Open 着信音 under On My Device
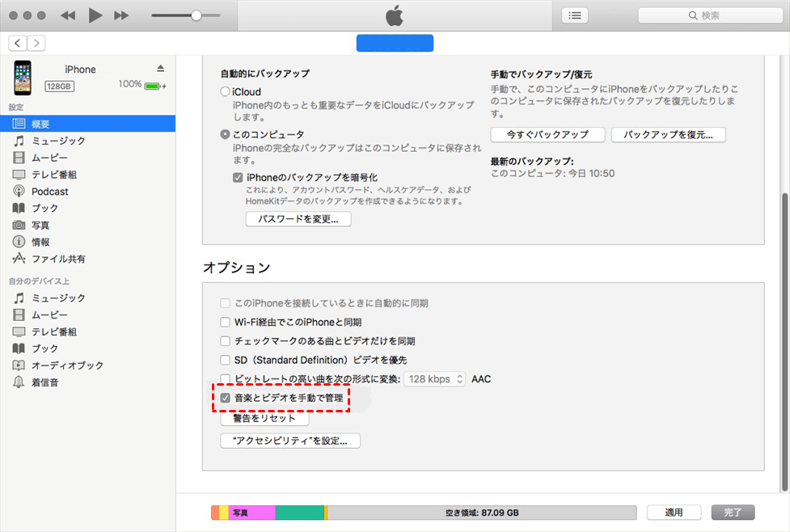This screenshot has width=790, height=532. point(45,382)
